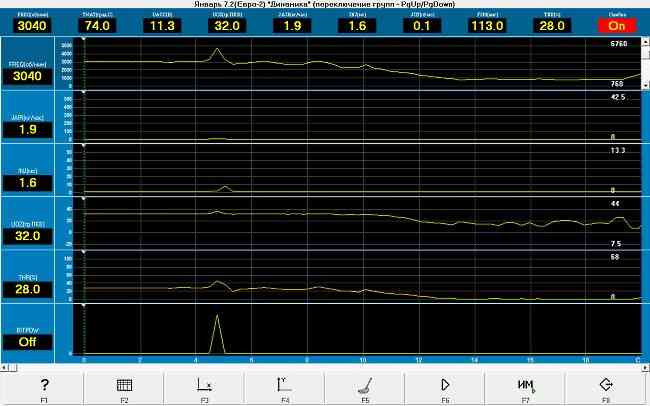Image resolution: width=650 pixels, height=406 pixels.
Task: Select the F4 Y-axis scale icon
Action: click(x=284, y=385)
